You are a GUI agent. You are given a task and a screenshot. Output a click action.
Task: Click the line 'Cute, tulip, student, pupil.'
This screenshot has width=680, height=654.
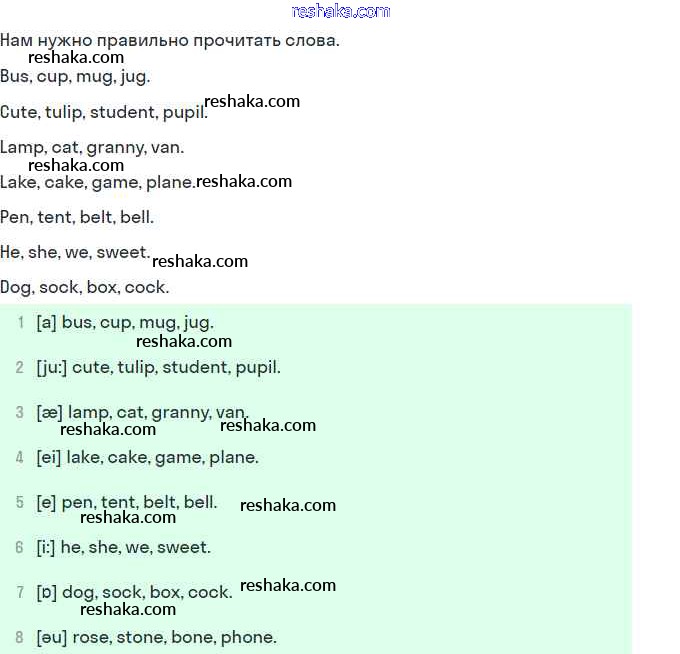[x=104, y=112]
